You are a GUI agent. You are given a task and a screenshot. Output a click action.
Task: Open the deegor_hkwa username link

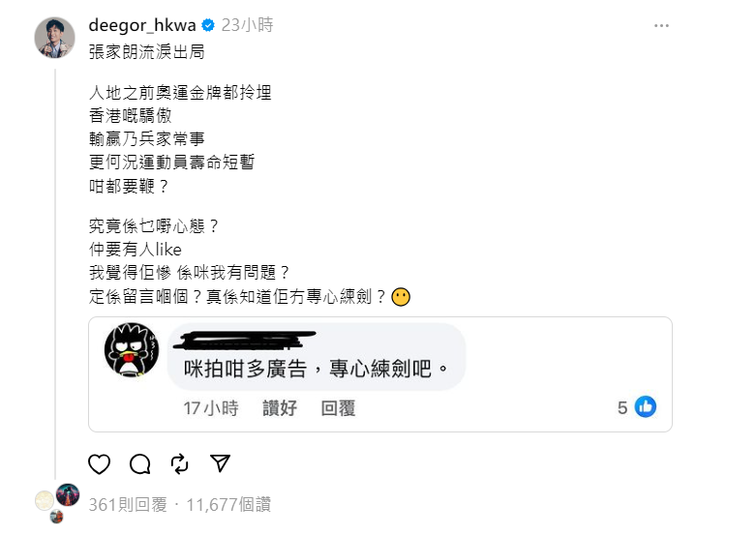pos(142,25)
